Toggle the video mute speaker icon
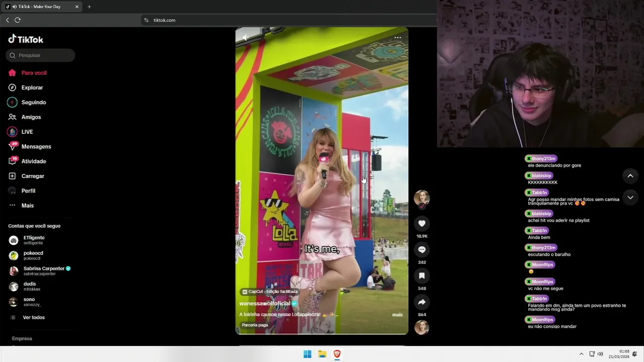Image resolution: width=644 pixels, height=362 pixels. pyautogui.click(x=245, y=38)
